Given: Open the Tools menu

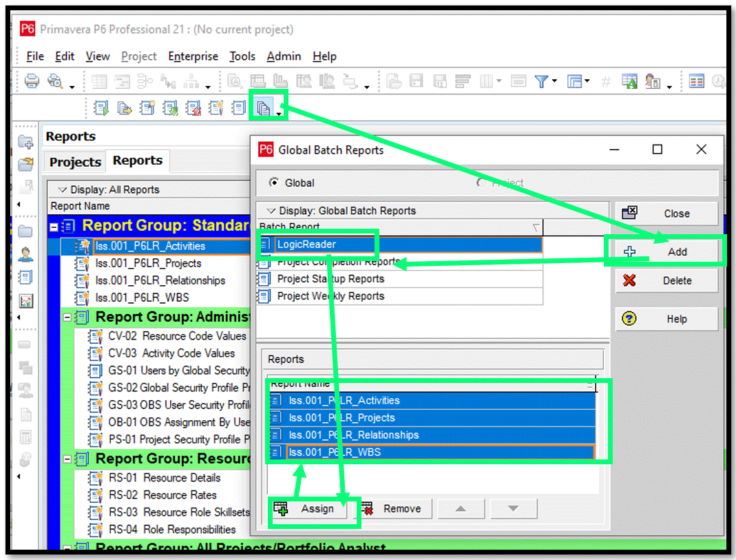Looking at the screenshot, I should click(x=242, y=56).
